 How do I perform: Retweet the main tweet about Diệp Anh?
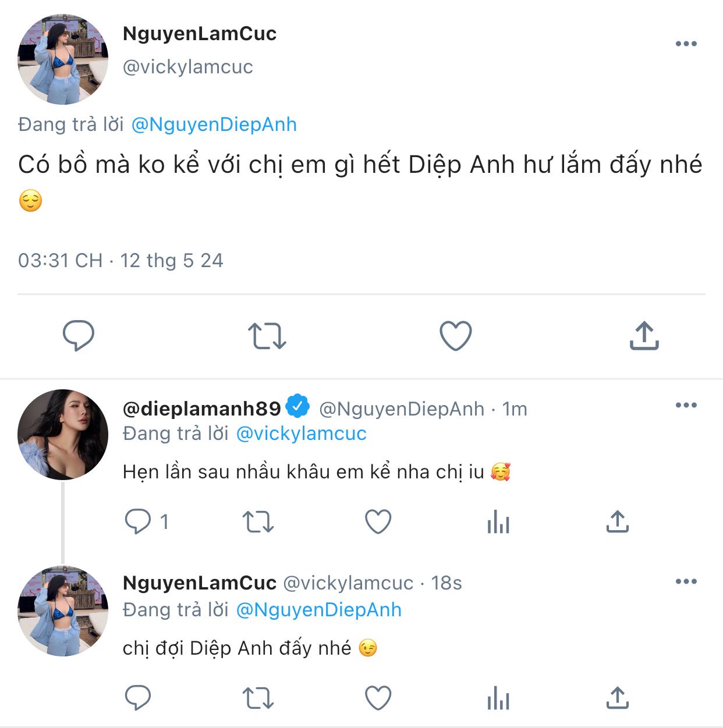click(x=267, y=336)
